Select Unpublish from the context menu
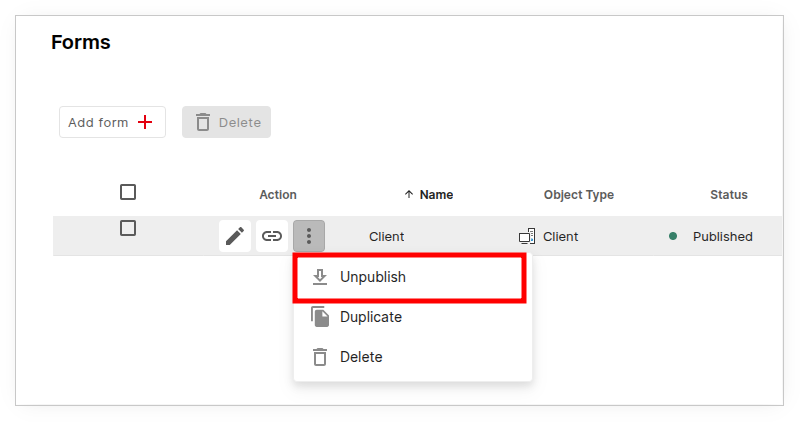Viewport: 800px width, 422px height. click(x=373, y=277)
